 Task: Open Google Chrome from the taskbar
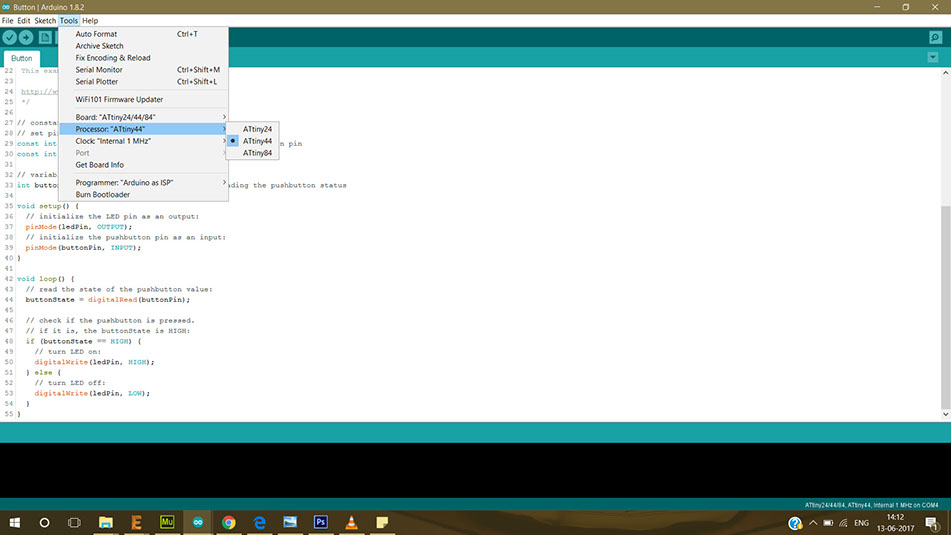click(229, 522)
